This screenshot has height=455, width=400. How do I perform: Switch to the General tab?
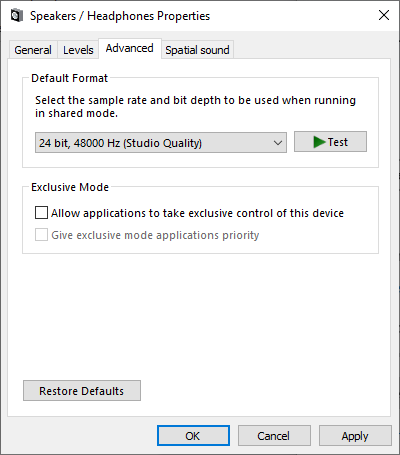click(x=33, y=50)
